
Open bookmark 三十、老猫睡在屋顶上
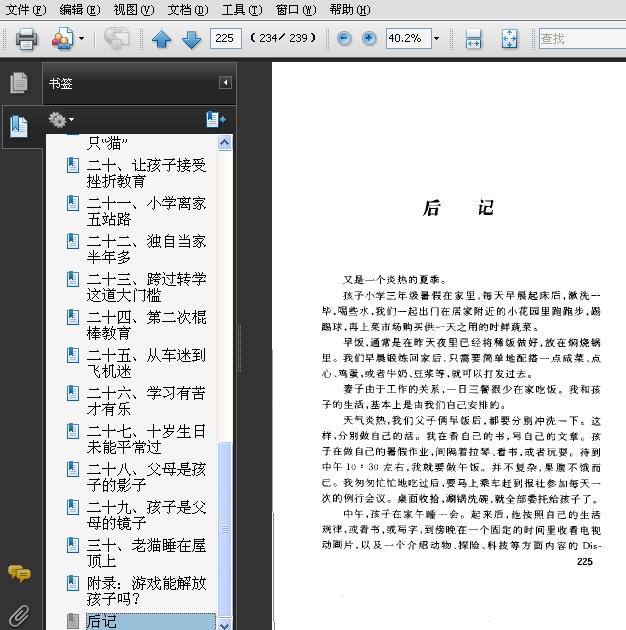pos(146,553)
